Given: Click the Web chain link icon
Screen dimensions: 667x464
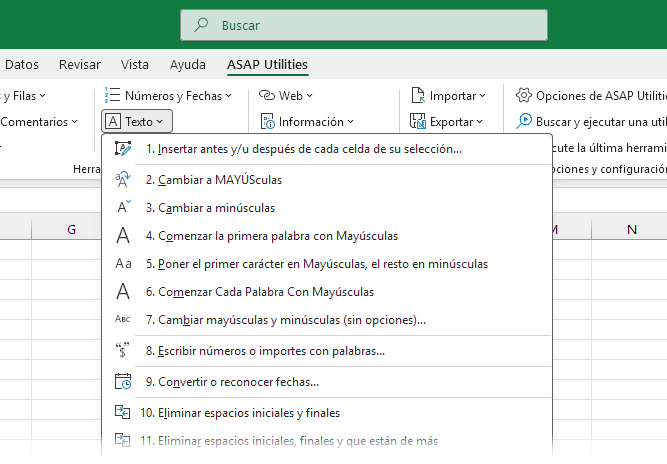Looking at the screenshot, I should coord(267,95).
